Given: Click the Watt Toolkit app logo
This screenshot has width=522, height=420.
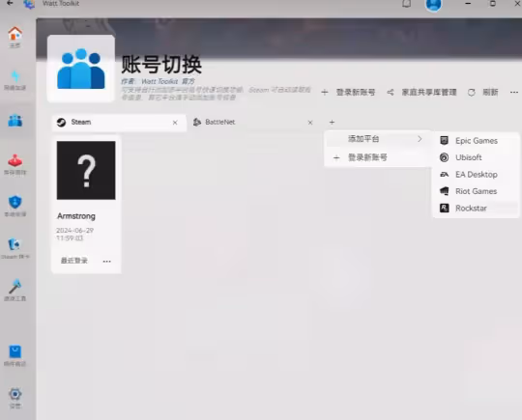Looking at the screenshot, I should 29,4.
